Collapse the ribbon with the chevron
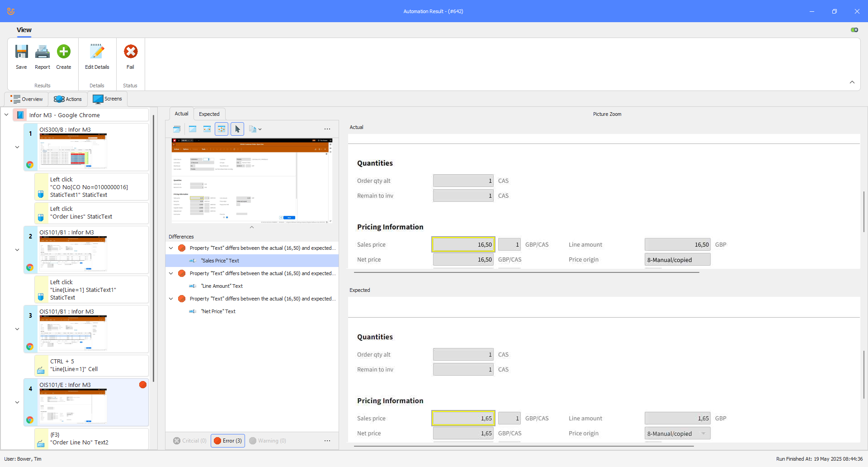 point(852,82)
